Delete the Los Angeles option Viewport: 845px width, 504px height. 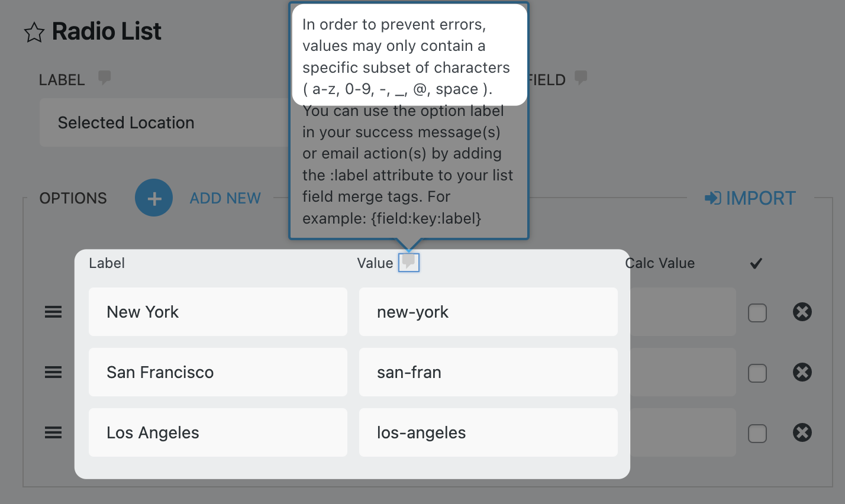pyautogui.click(x=802, y=432)
